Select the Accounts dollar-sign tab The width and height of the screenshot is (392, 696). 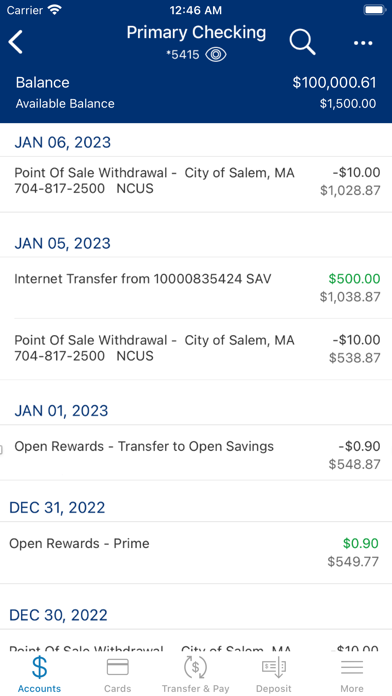coord(39,673)
